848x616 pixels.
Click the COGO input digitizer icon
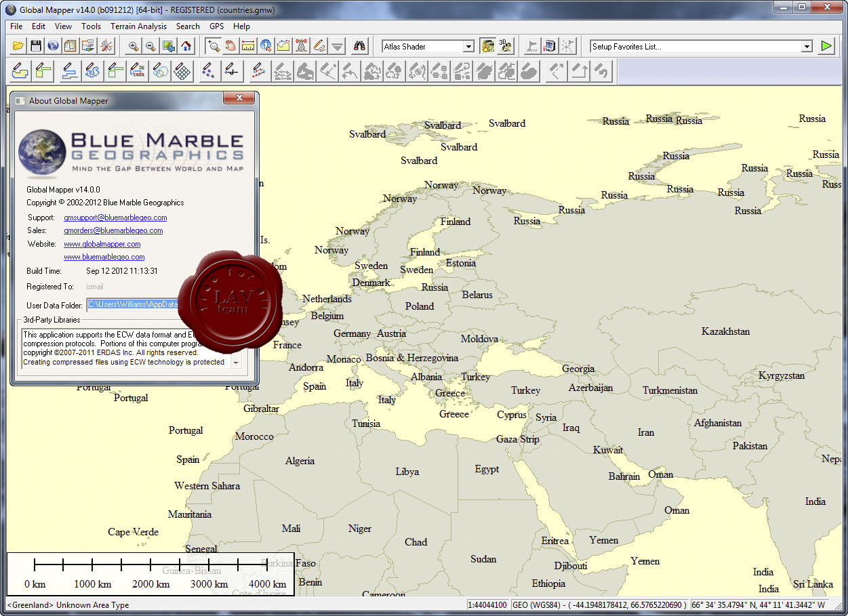pyautogui.click(x=138, y=70)
